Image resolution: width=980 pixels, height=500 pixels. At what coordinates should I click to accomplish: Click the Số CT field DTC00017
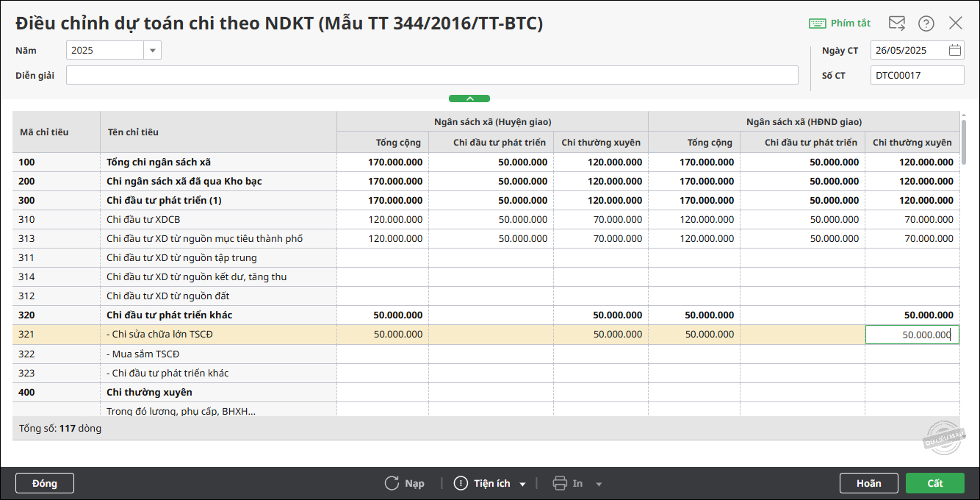[x=918, y=75]
